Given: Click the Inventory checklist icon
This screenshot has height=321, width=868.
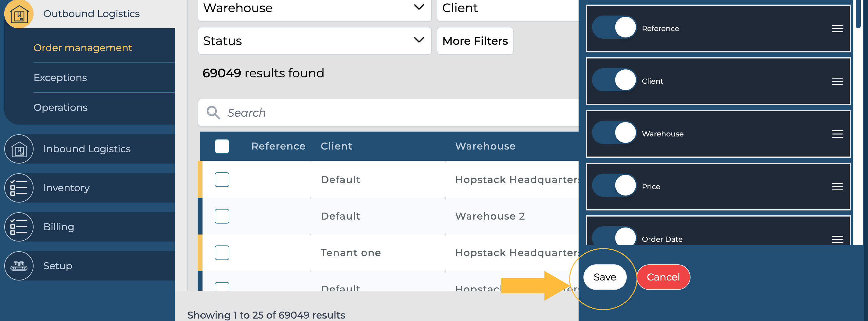Looking at the screenshot, I should pos(19,188).
